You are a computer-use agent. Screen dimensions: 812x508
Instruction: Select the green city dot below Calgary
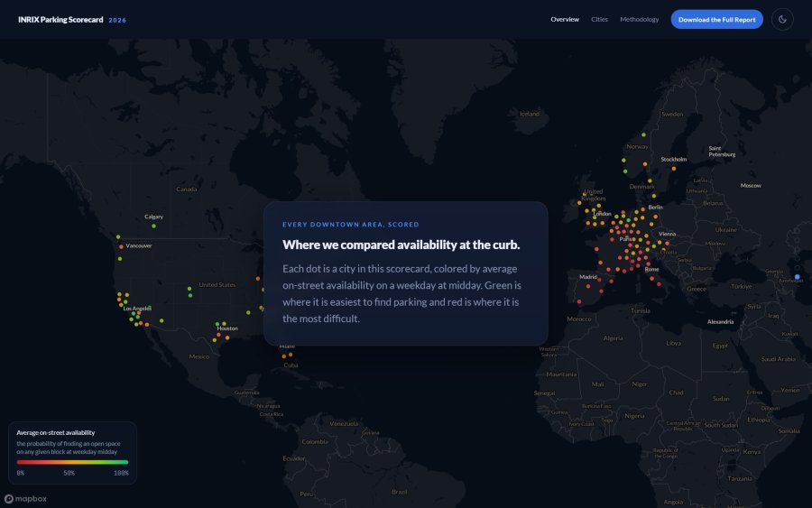point(153,226)
